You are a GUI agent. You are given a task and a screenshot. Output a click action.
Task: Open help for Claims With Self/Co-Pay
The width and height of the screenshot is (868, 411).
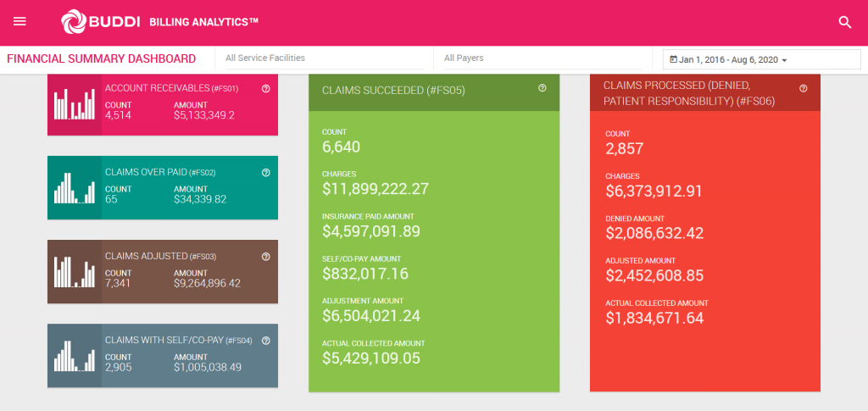point(265,341)
